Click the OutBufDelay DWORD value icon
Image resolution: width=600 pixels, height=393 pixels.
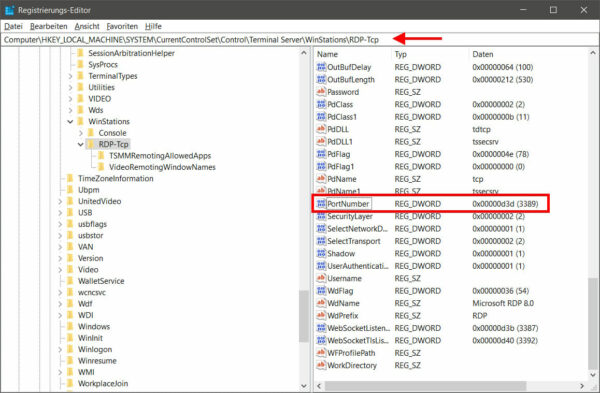321,67
